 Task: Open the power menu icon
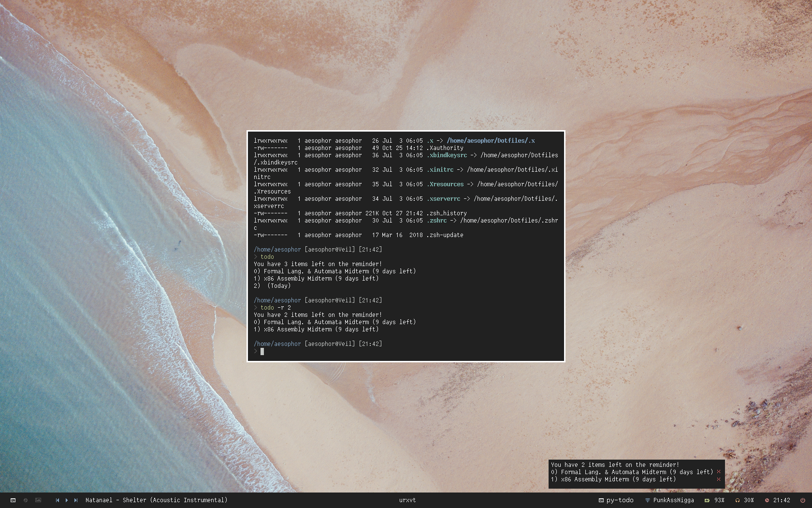[802, 500]
